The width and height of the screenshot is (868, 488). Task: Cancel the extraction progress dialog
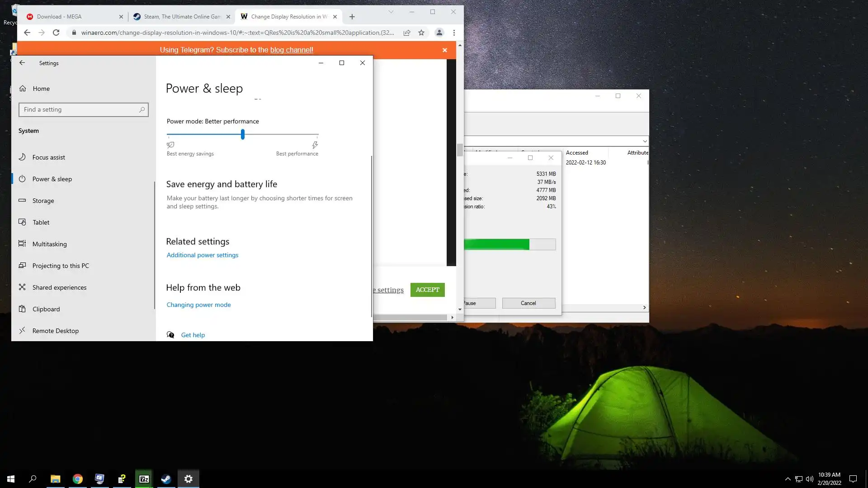(x=528, y=303)
